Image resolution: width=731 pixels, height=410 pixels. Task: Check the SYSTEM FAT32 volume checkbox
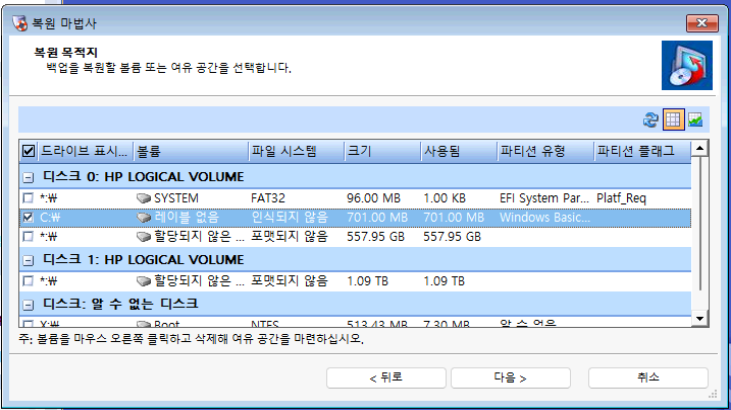[x=28, y=198]
